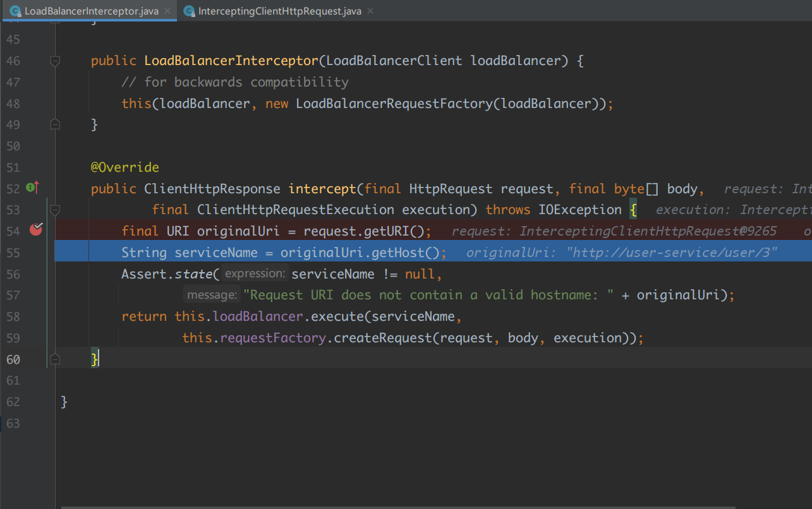The height and width of the screenshot is (509, 812).
Task: Click the class icon on the InterceptingClientHttpRequest.java tab
Action: click(x=188, y=11)
